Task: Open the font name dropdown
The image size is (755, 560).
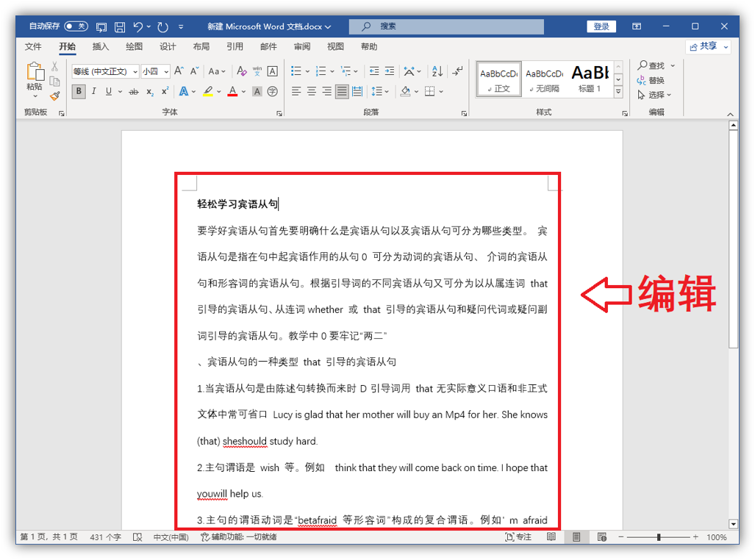Action: click(x=135, y=72)
